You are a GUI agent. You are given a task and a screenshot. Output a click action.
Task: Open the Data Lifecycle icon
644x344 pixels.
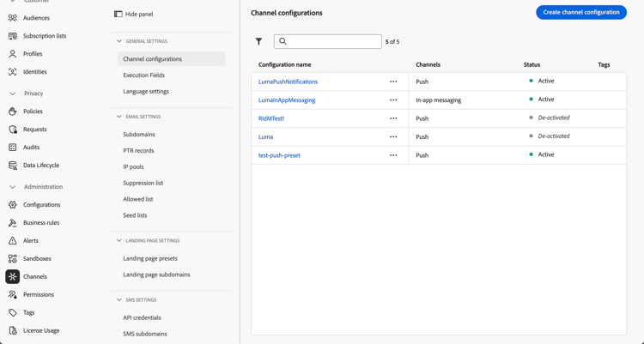click(13, 166)
